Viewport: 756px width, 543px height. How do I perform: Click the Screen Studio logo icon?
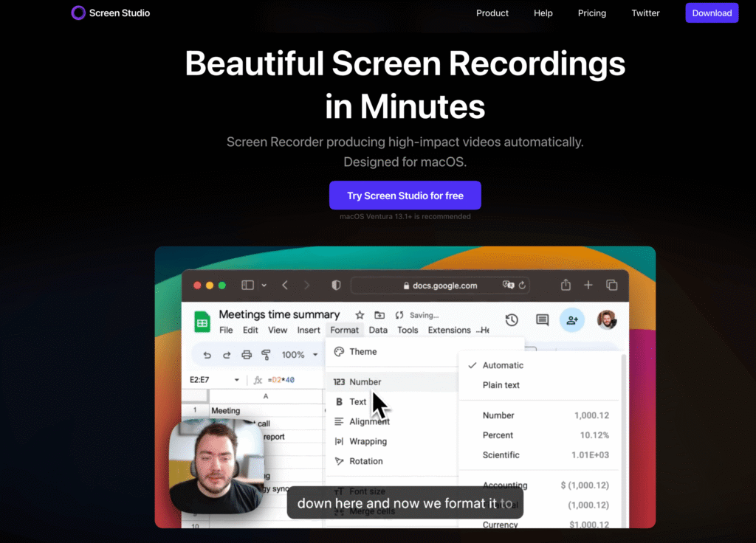coord(78,13)
